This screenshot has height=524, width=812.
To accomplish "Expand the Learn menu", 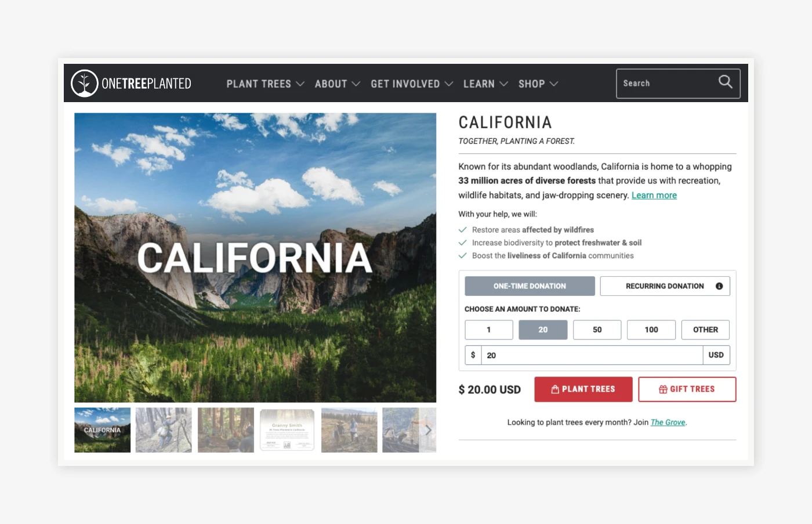I will (x=485, y=84).
